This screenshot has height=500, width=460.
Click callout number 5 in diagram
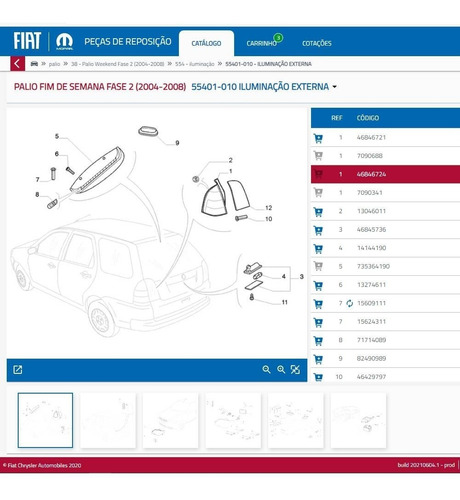click(57, 136)
